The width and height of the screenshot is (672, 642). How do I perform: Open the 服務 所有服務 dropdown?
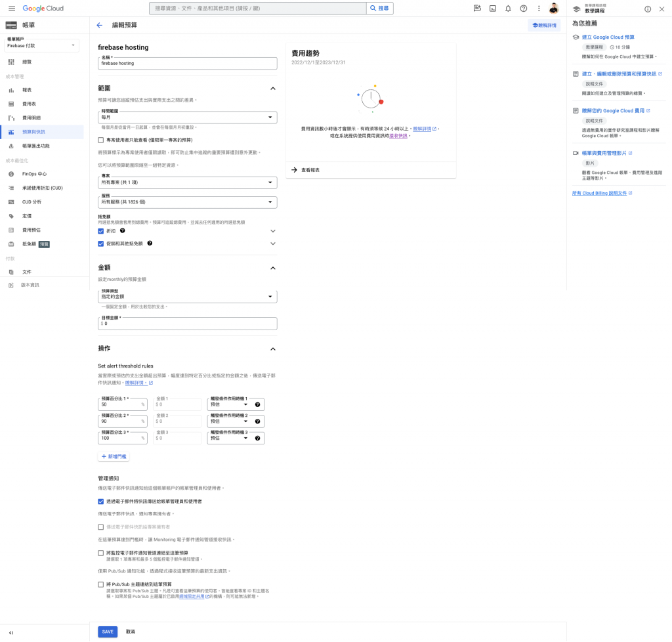click(187, 202)
